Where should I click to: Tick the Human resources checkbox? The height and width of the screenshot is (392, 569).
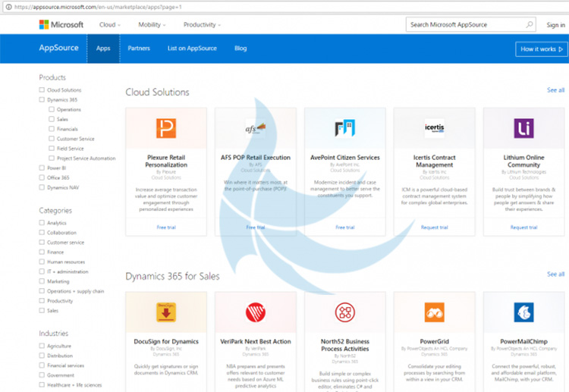point(42,262)
